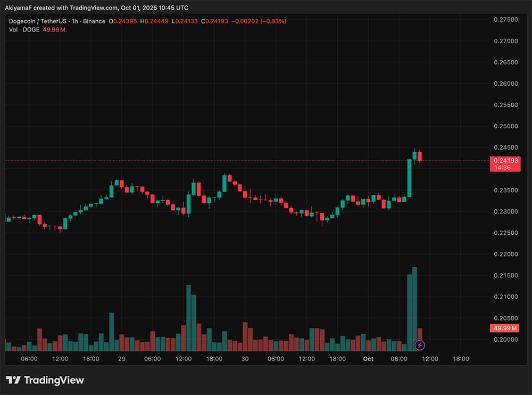Click the large green breakout candle body
Viewport: 532px width, 395px height.
point(410,178)
